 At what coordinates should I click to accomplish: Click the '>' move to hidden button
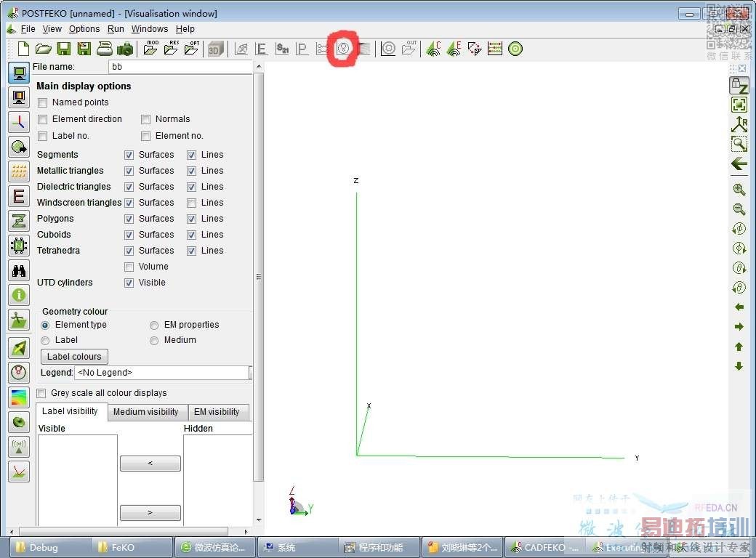[x=150, y=513]
